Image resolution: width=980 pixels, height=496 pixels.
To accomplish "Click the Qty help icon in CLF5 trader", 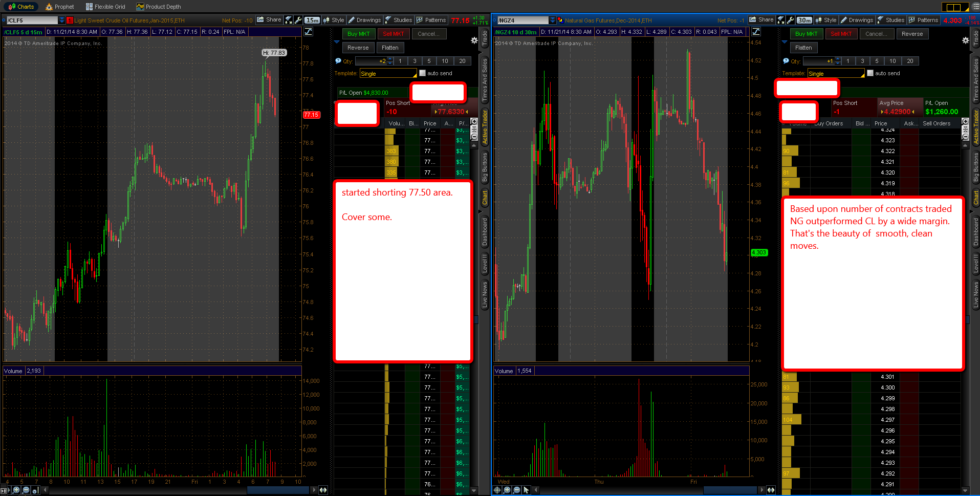I will coord(338,61).
